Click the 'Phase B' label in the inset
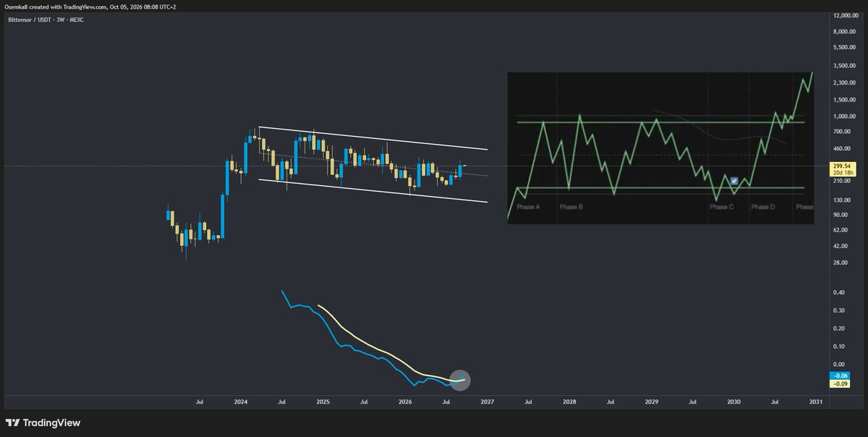The height and width of the screenshot is (437, 868). click(x=571, y=207)
